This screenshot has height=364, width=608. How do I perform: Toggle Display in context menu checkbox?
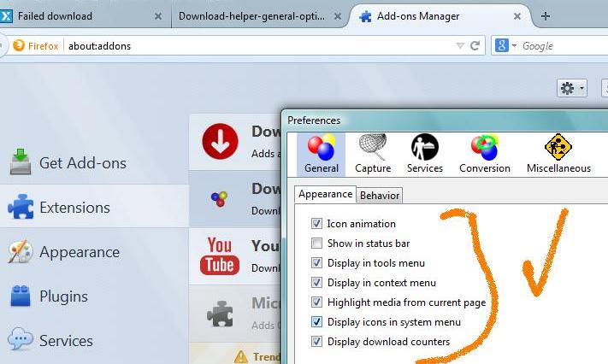pyautogui.click(x=316, y=282)
